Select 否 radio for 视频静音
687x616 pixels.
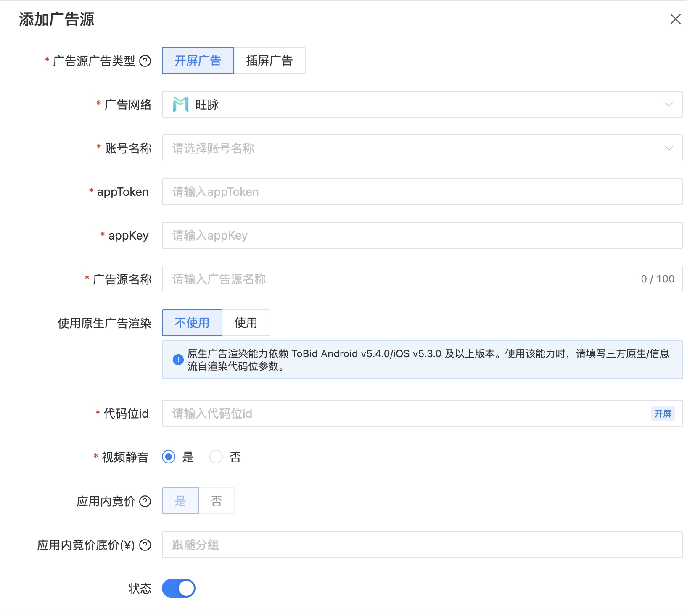(216, 457)
